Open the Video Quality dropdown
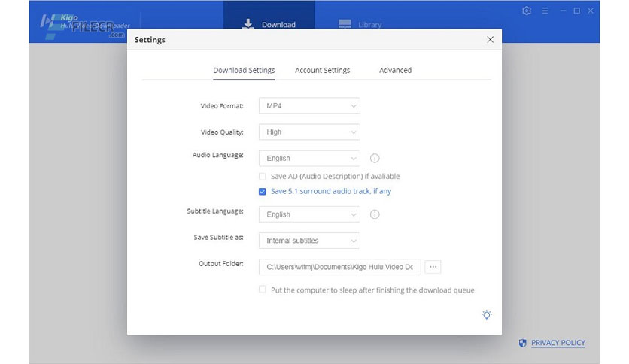 click(309, 132)
